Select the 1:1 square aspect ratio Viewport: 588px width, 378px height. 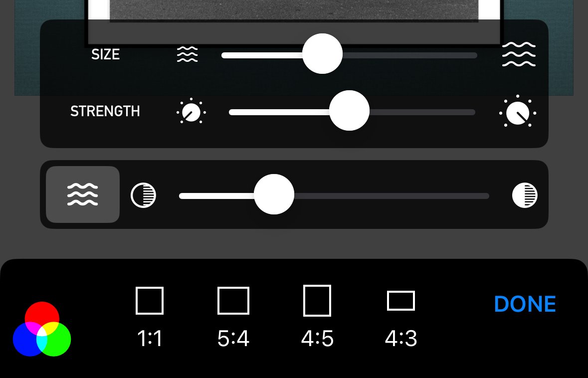click(150, 317)
